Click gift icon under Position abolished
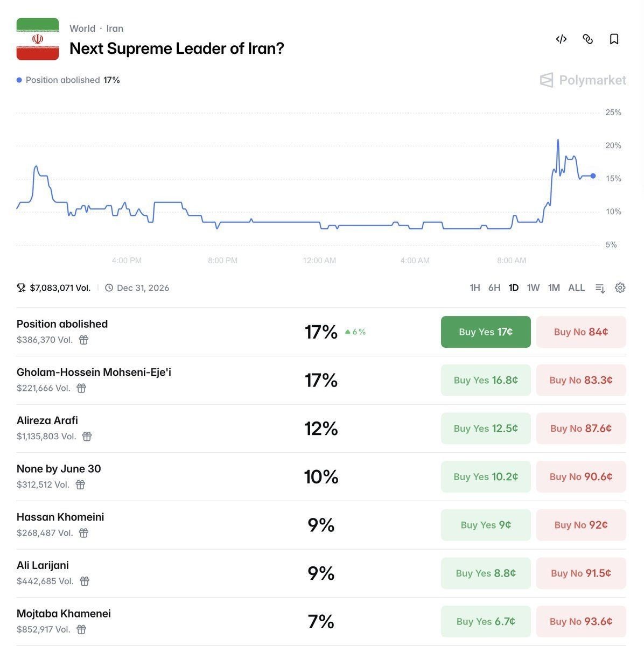This screenshot has height=646, width=644. (83, 340)
